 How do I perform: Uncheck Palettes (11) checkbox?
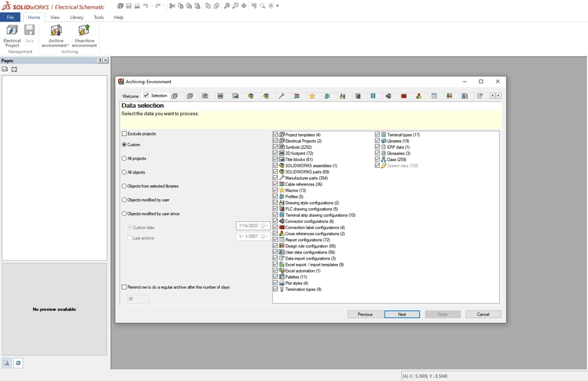click(x=276, y=277)
